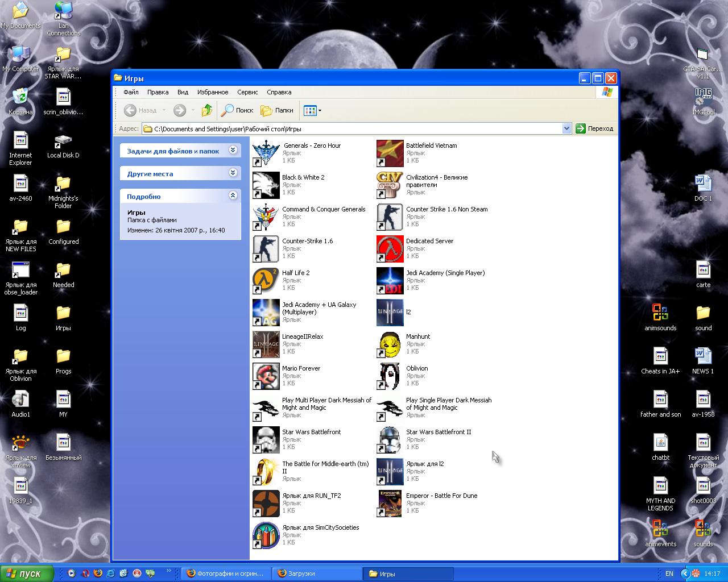The height and width of the screenshot is (582, 728).
Task: Expand hidden system tray icons
Action: (x=685, y=573)
